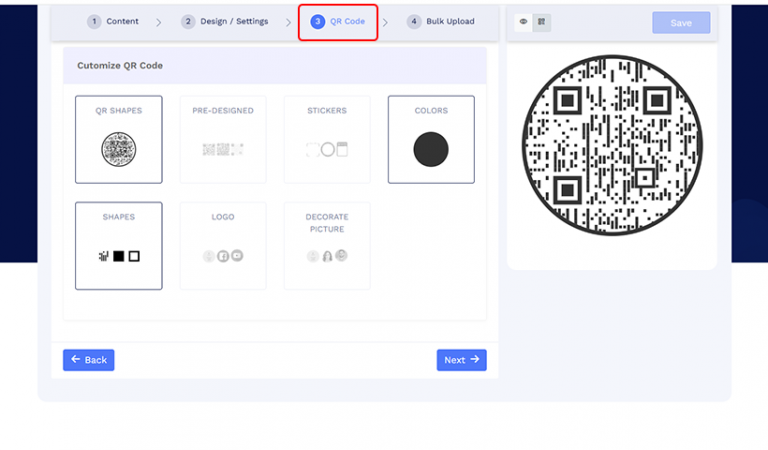Go to the Content step
Screen dimensions: 768x450
point(114,21)
